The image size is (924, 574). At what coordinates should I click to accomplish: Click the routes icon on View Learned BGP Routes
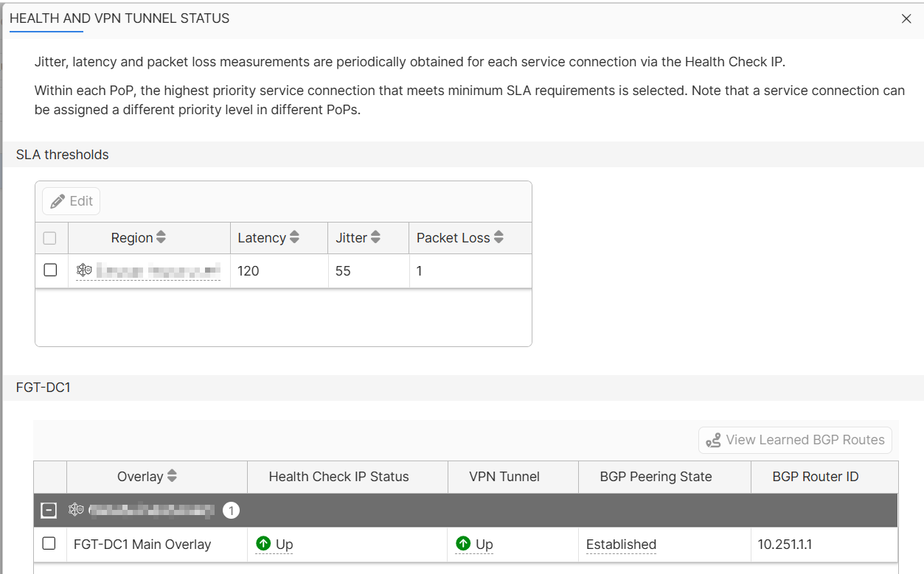[x=713, y=440]
